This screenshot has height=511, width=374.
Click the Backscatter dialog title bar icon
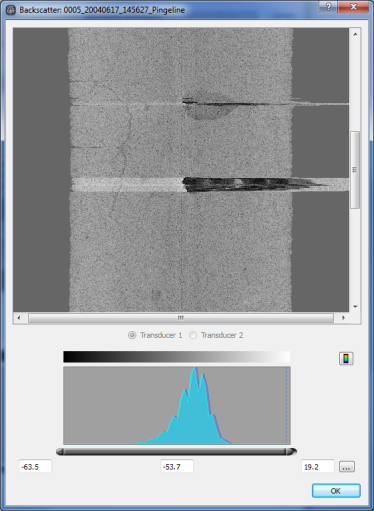(11, 10)
